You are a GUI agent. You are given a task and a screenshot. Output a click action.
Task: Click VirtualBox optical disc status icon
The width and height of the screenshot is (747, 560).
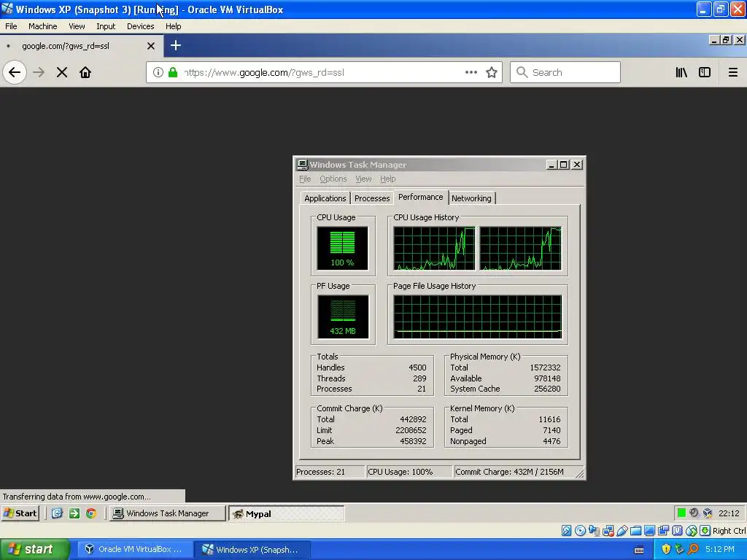point(580,531)
